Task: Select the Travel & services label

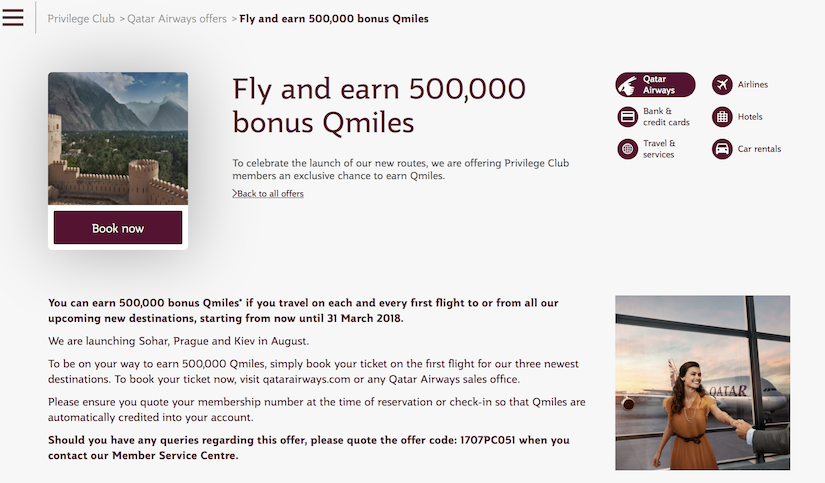Action: pyautogui.click(x=659, y=149)
